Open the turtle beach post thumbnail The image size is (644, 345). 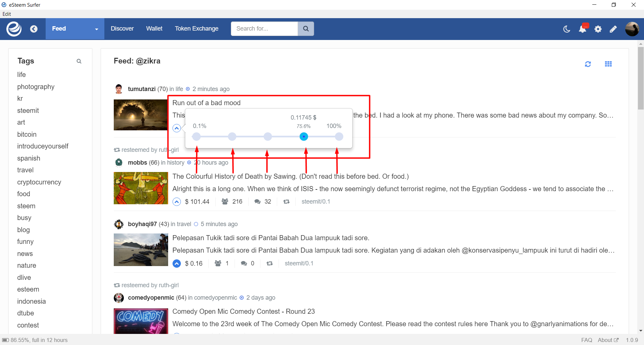141,250
